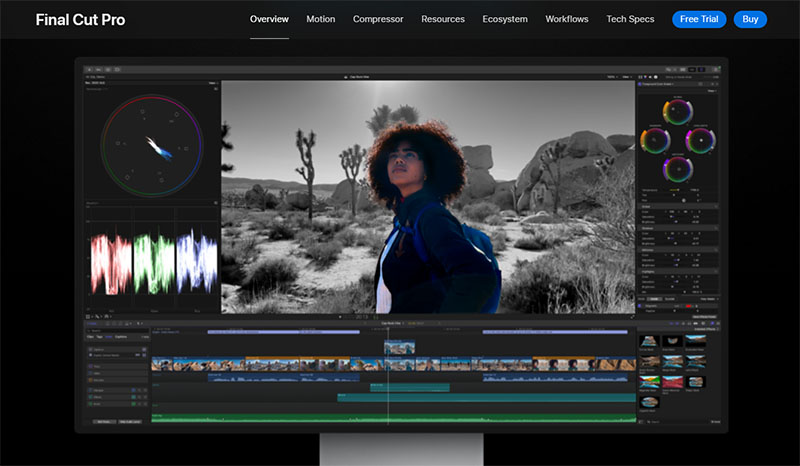Adjust the bottom Midtones color wheel
Viewport: 800px width, 466px height.
(x=678, y=169)
